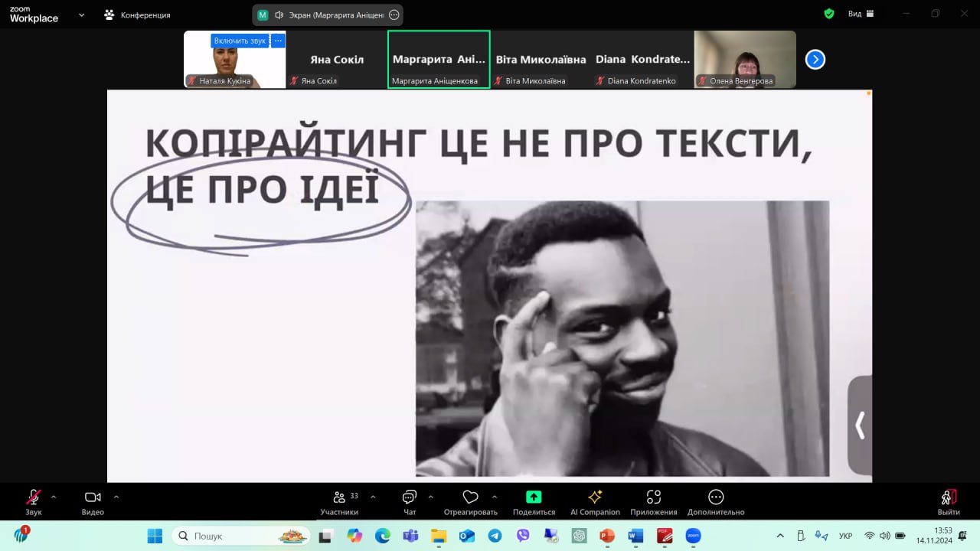Open the Конференция tab
Image resolution: width=980 pixels, height=551 pixels.
point(138,15)
